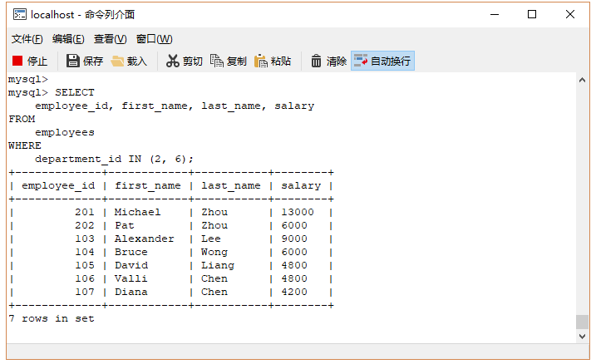Click the salary value 4200
The image size is (596, 364).
[x=294, y=292]
